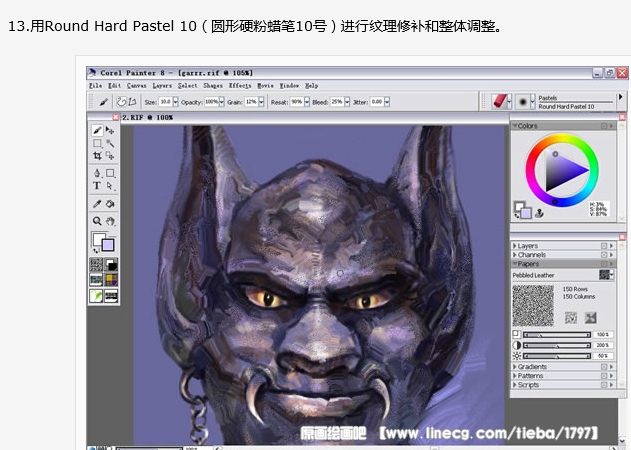Select the Dropper tool
631x450 pixels.
click(97, 204)
